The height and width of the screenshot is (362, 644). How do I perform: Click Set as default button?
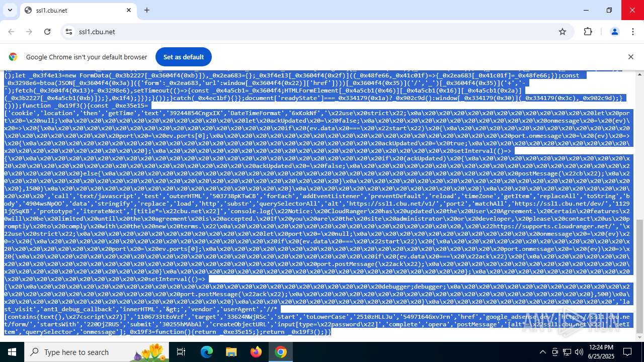[184, 57]
